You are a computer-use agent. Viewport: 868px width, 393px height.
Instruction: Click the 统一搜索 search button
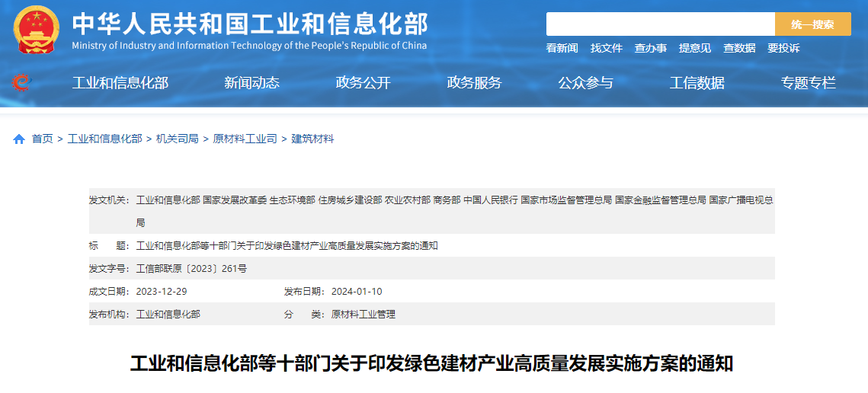[812, 24]
